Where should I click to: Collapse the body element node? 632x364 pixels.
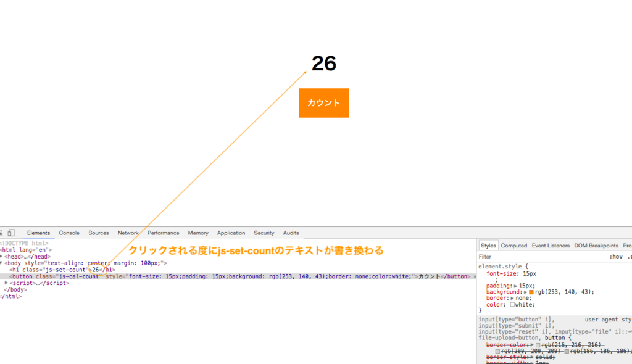2,263
